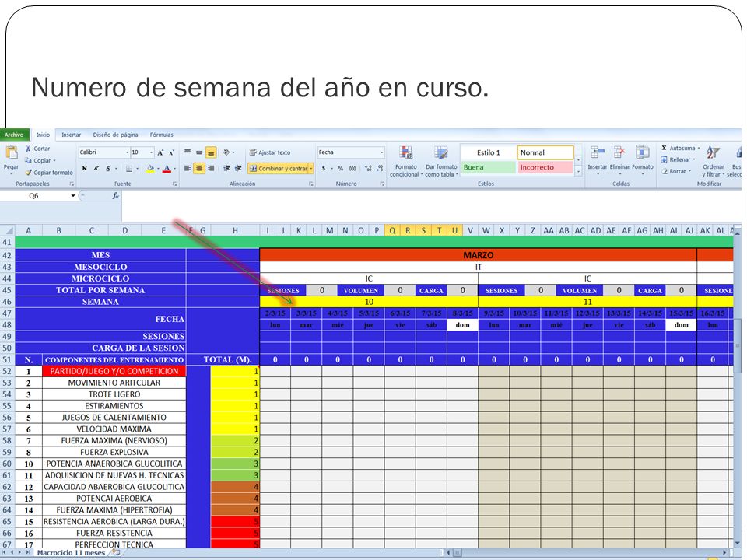
Task: Click the currency $ format icon
Action: click(324, 168)
